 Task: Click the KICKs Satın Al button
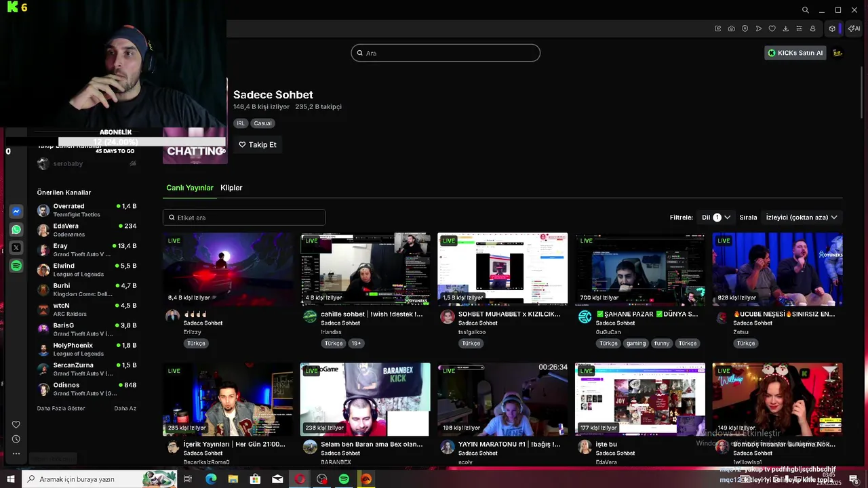click(x=795, y=53)
